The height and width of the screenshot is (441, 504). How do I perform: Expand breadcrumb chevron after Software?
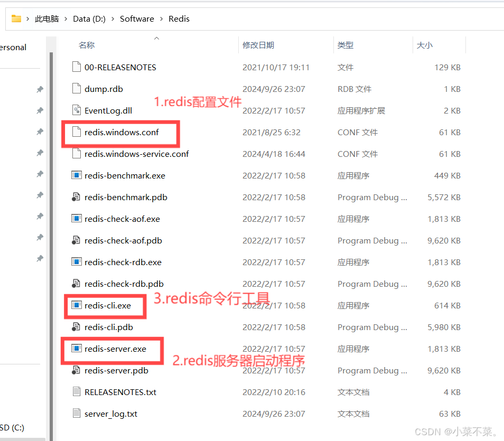161,19
